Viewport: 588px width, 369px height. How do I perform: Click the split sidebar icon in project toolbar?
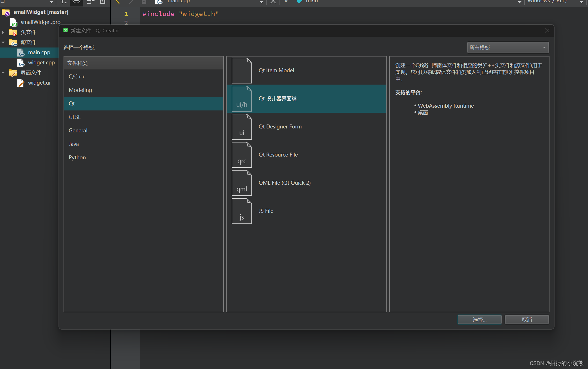click(90, 1)
